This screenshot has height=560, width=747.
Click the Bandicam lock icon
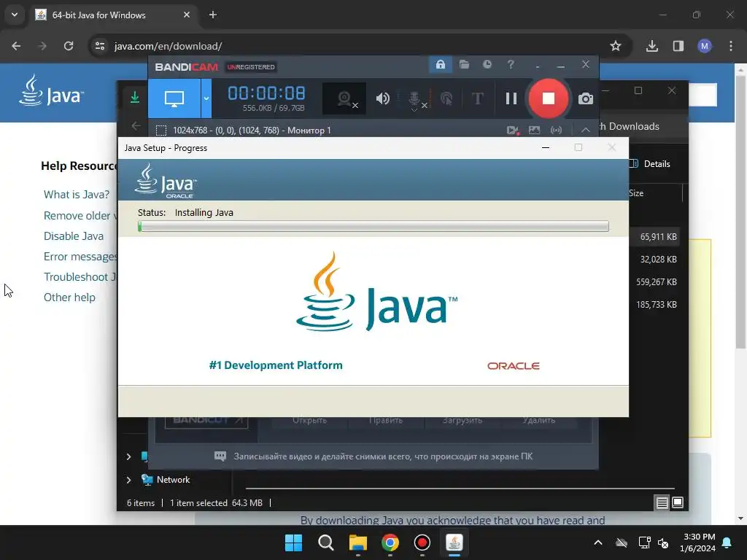point(440,64)
